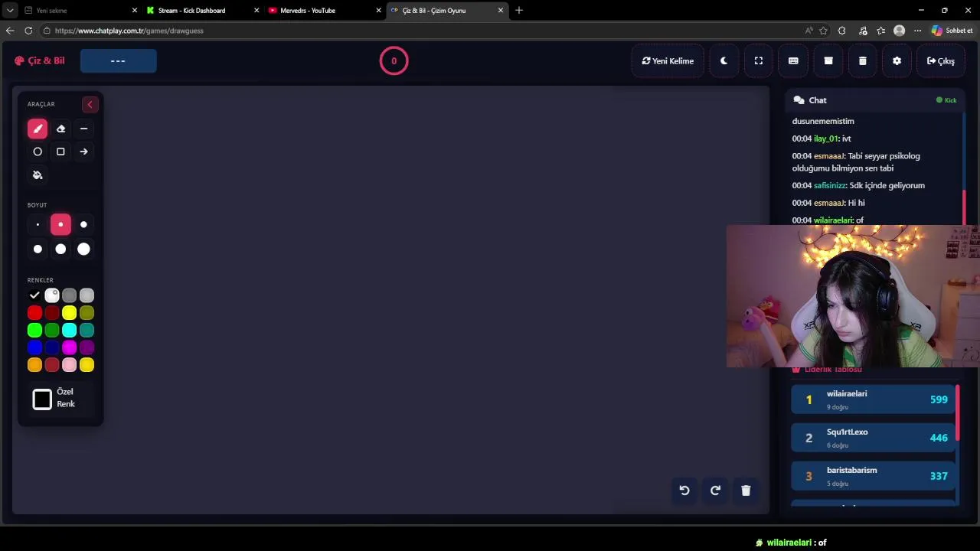Image resolution: width=980 pixels, height=551 pixels.
Task: Open Sohbet et copilot button
Action: (x=952, y=31)
